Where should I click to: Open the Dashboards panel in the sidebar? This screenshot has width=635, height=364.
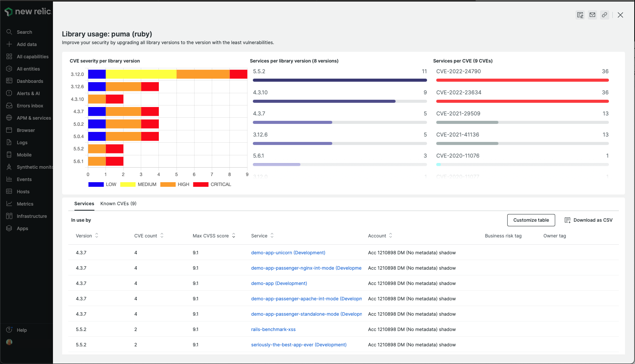(x=30, y=81)
